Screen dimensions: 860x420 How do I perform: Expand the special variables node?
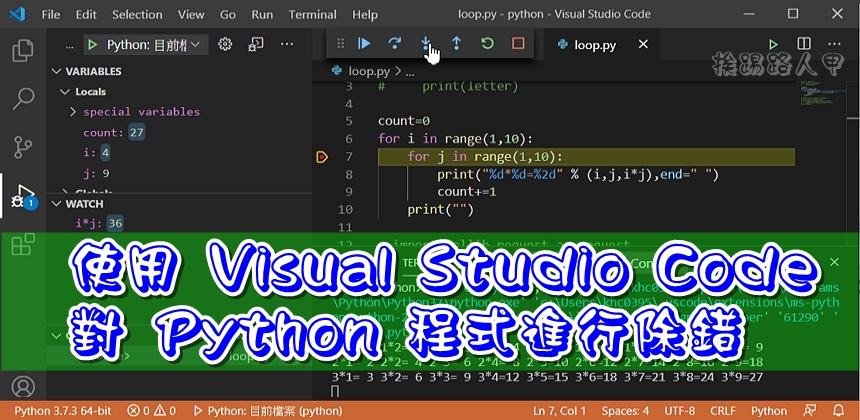click(74, 112)
